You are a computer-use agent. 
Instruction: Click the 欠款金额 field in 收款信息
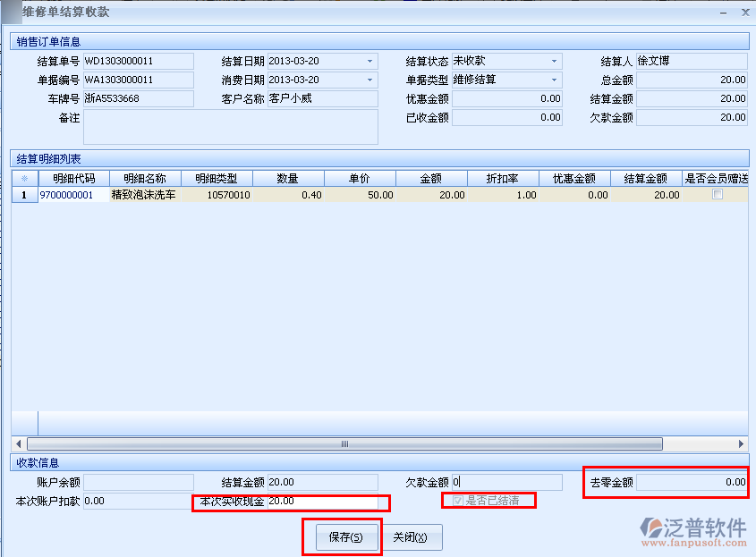[506, 483]
